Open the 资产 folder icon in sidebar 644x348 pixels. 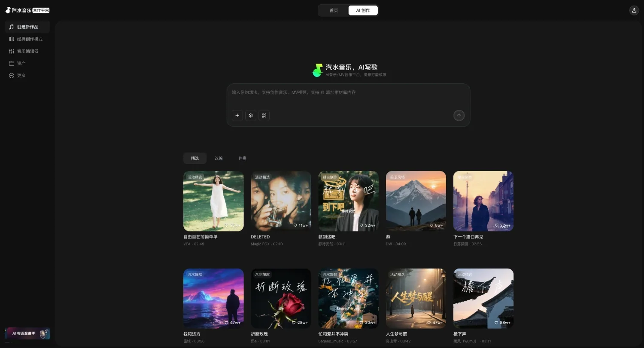[x=12, y=63]
